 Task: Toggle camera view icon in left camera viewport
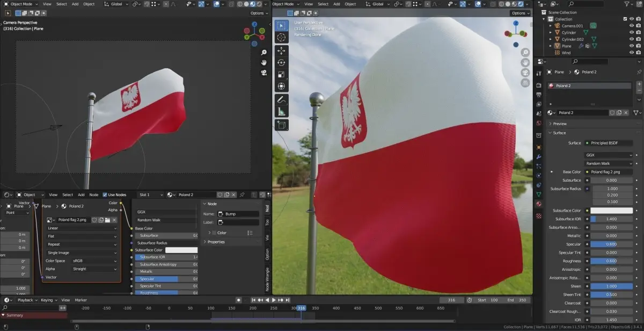tap(264, 72)
